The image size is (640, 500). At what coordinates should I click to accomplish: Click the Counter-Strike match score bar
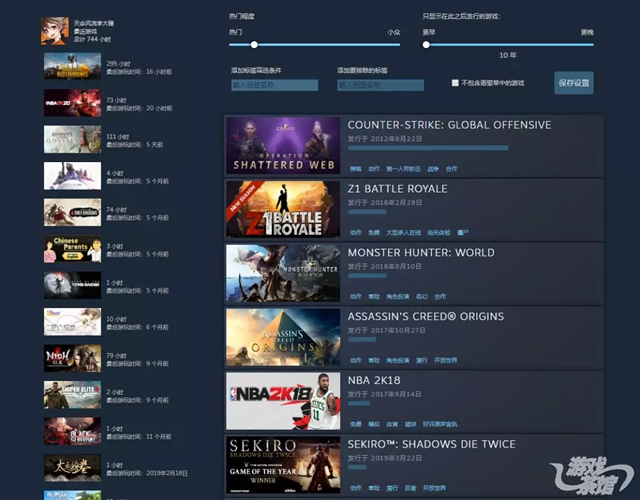[428, 148]
